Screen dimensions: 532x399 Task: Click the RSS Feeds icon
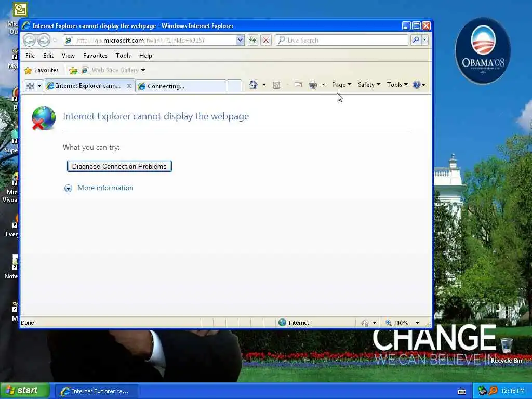pos(276,85)
